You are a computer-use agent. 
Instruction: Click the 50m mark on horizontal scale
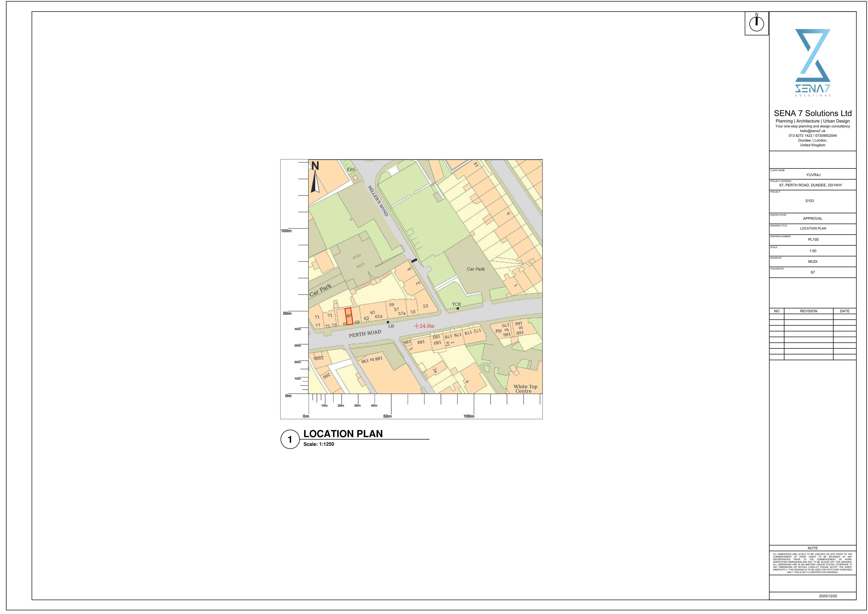coord(388,416)
